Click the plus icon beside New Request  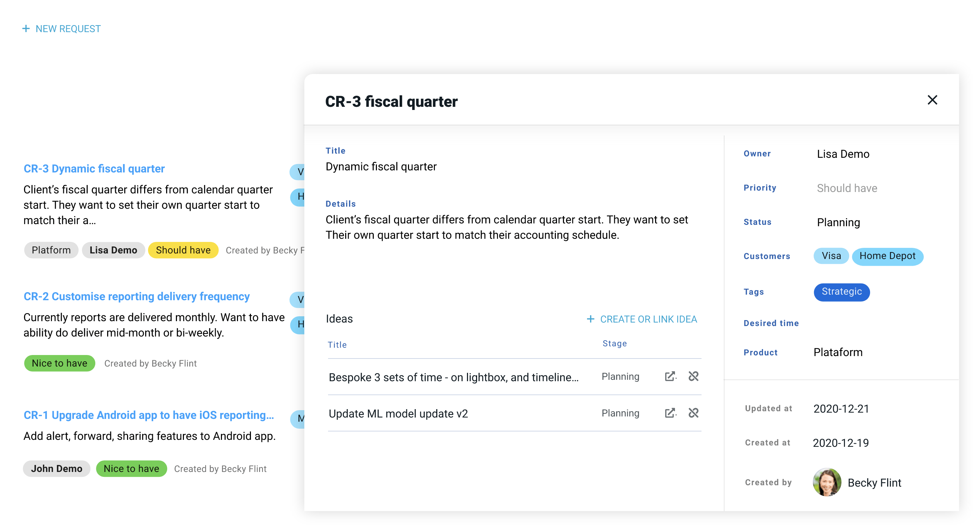point(26,29)
